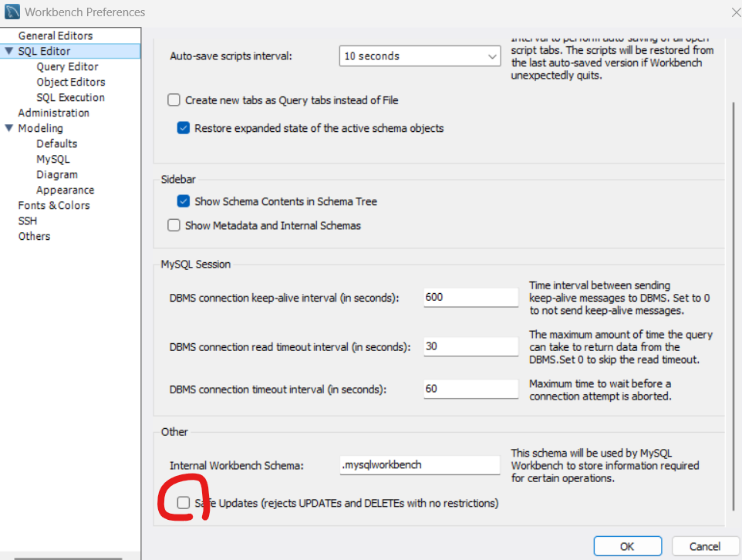The image size is (742, 560).
Task: Uncheck Show Schema Contents in Schema Tree
Action: (x=184, y=201)
